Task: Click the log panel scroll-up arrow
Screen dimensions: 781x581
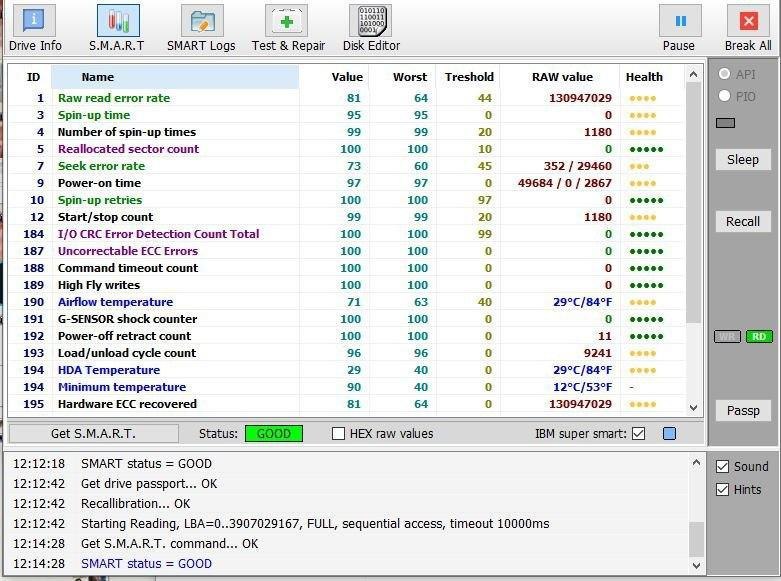Action: (x=696, y=463)
